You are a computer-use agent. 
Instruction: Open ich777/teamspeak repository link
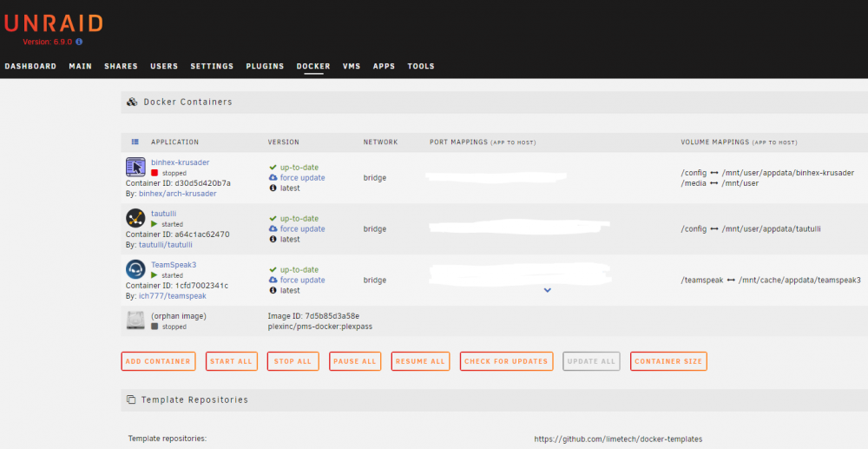(172, 296)
